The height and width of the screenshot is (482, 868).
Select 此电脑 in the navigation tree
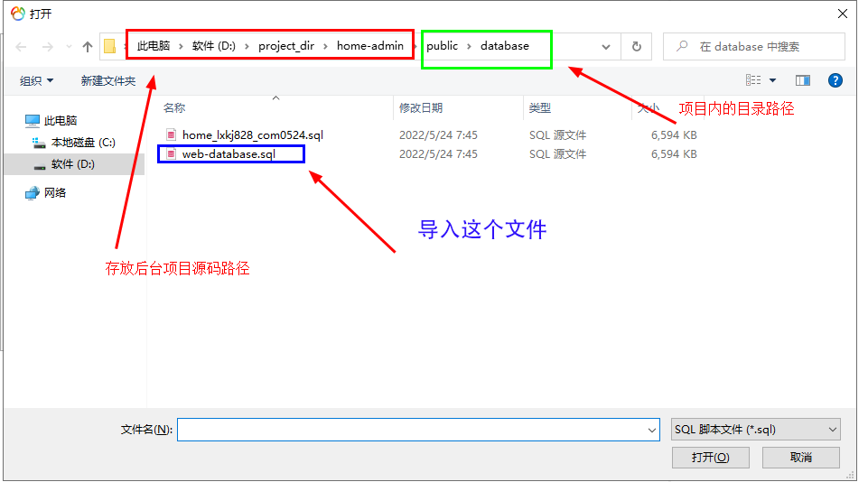[61, 120]
